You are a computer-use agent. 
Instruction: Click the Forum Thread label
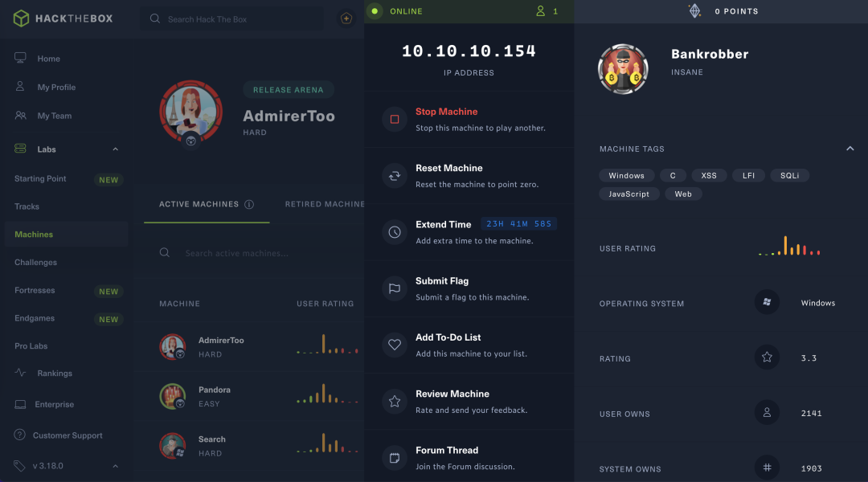[x=447, y=450]
